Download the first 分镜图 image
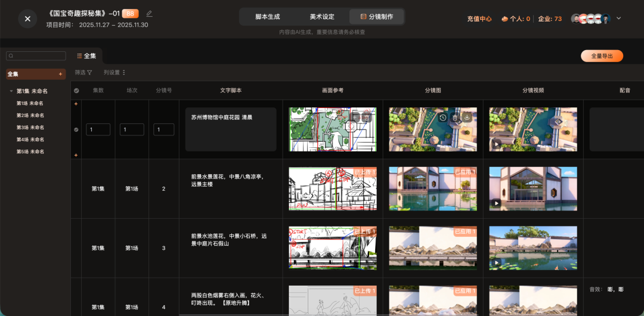Screen dimensions: 644x316 466,118
